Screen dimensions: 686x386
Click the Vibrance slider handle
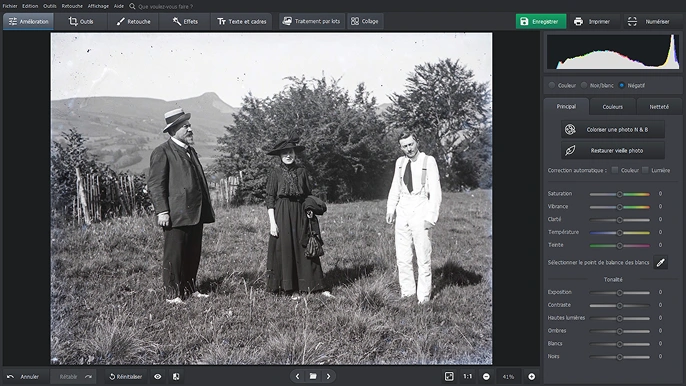pos(620,207)
